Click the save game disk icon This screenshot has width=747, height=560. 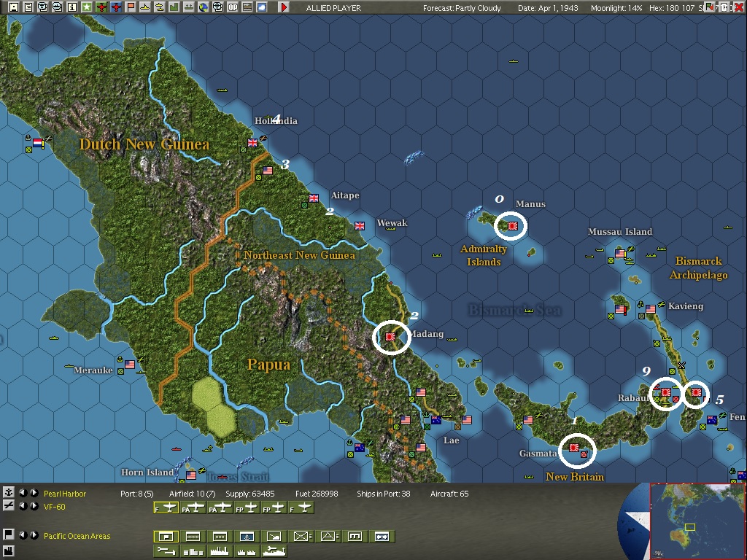[x=14, y=7]
